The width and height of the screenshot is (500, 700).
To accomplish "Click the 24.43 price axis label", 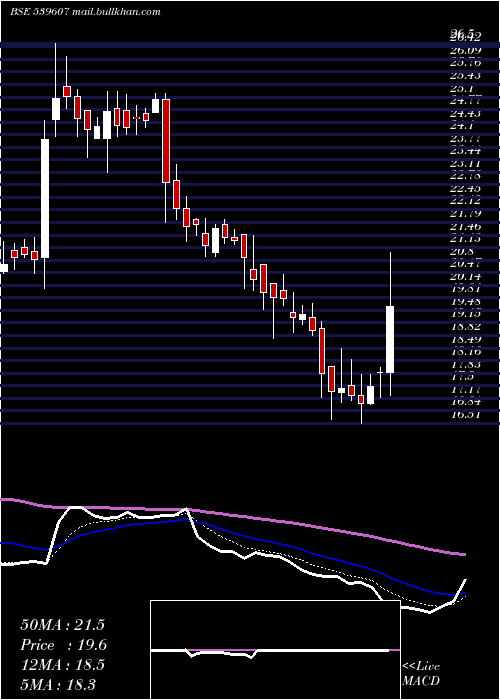I will (x=465, y=113).
